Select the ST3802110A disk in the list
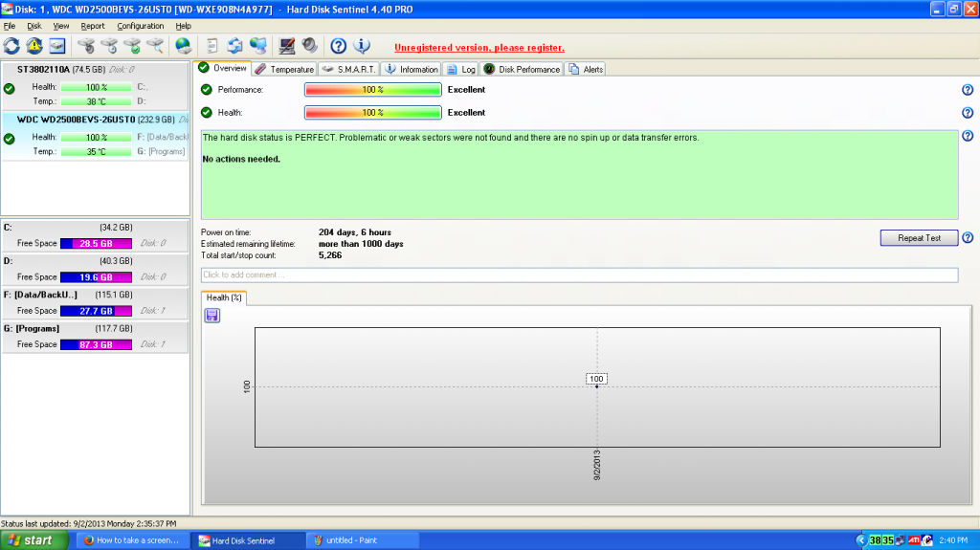980x550 pixels. click(x=95, y=86)
